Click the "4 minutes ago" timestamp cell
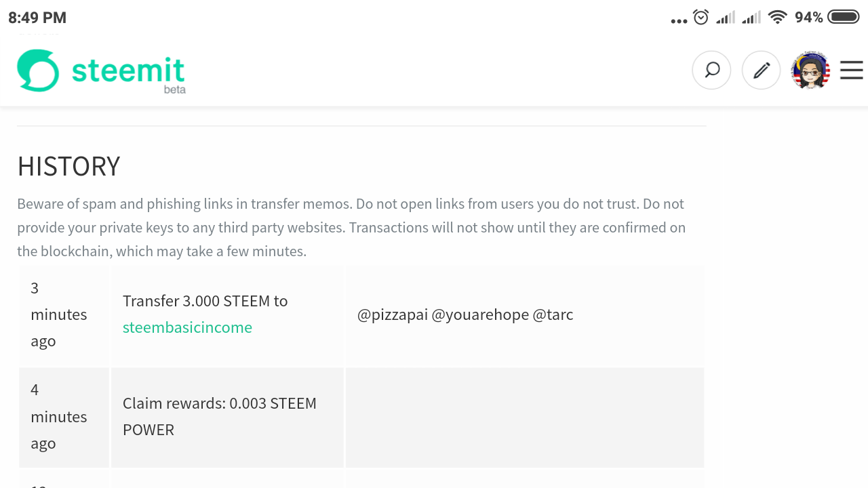 [58, 417]
